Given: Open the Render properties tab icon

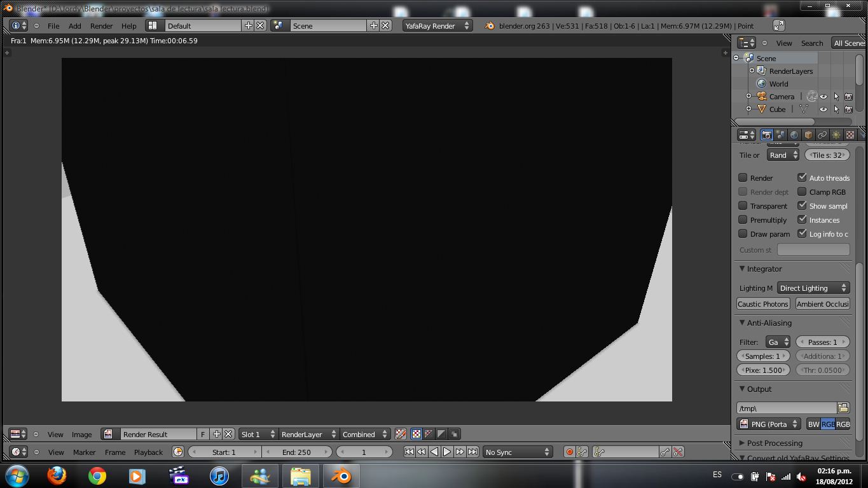Looking at the screenshot, I should pyautogui.click(x=766, y=135).
